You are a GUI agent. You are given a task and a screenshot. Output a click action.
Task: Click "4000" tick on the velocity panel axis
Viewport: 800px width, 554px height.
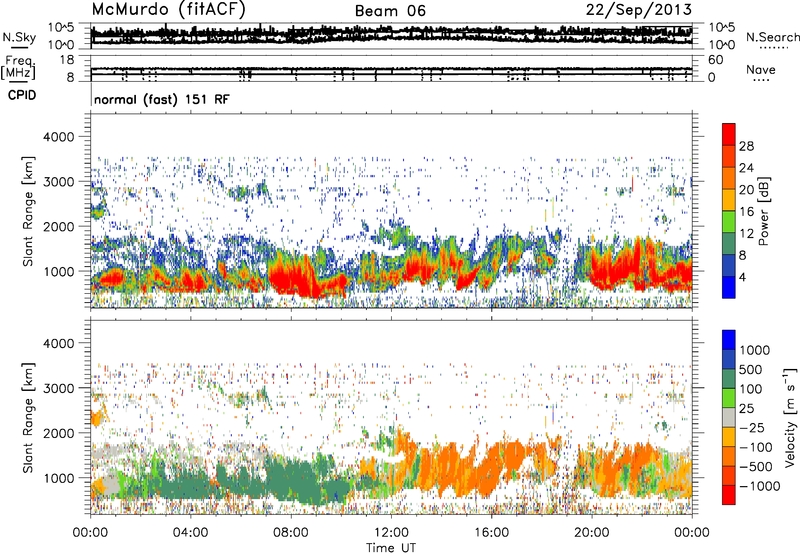pyautogui.click(x=59, y=343)
